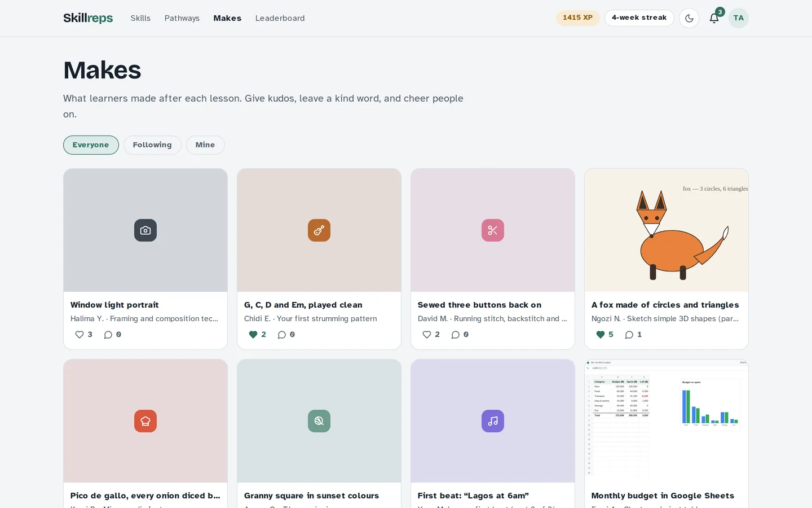Toggle kudos heart on fox make

click(604, 335)
